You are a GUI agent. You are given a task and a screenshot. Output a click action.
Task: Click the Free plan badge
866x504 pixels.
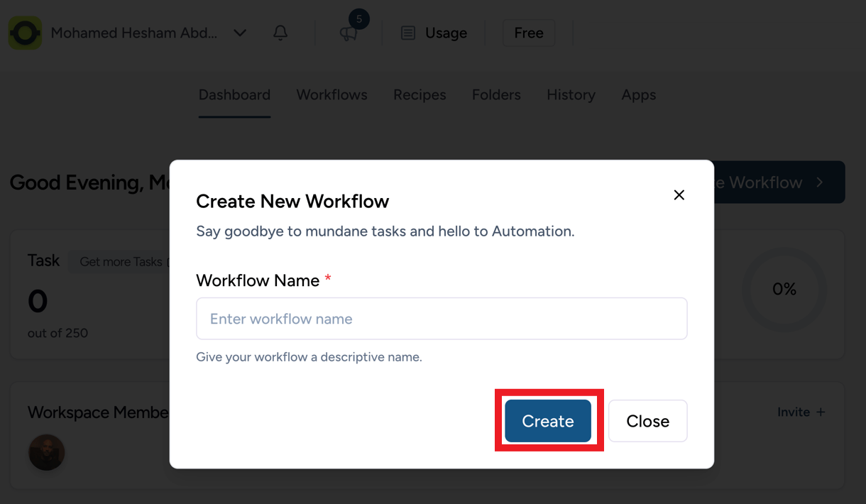click(x=529, y=33)
